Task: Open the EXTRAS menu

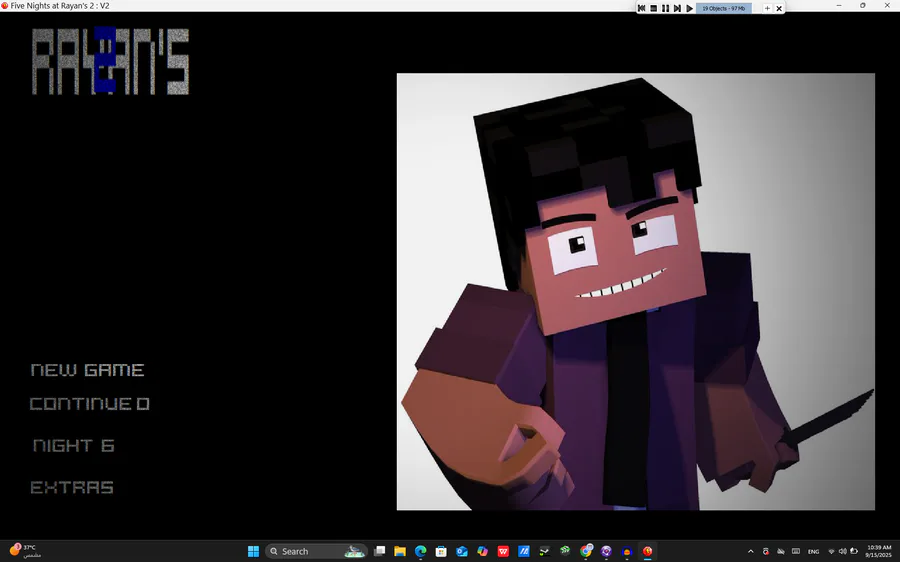Action: (72, 487)
